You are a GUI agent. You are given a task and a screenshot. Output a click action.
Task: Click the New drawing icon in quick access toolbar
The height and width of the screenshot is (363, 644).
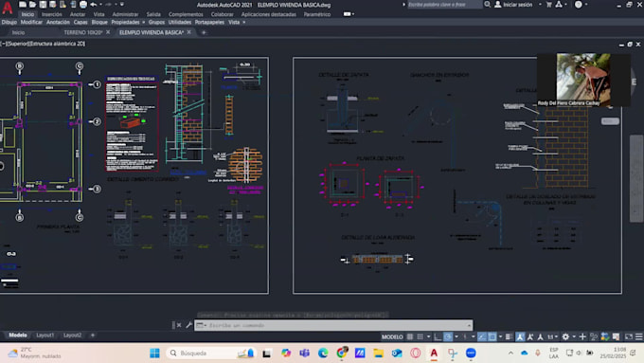(23, 5)
